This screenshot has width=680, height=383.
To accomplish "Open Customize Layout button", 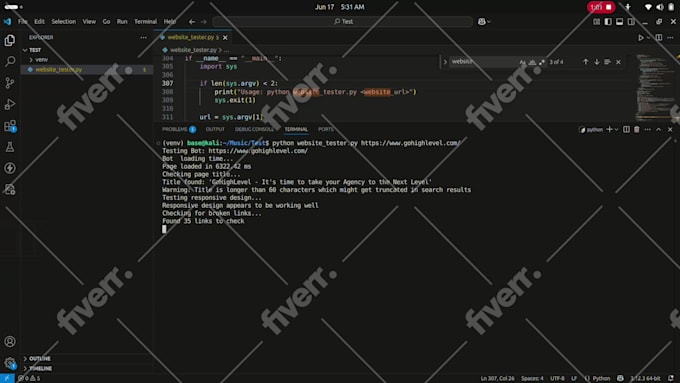I will pyautogui.click(x=597, y=21).
